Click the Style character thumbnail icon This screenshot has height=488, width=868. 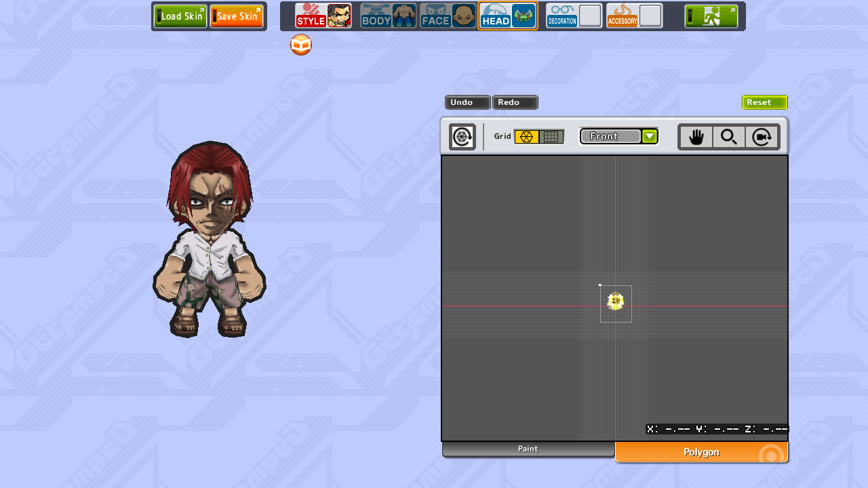click(x=339, y=16)
